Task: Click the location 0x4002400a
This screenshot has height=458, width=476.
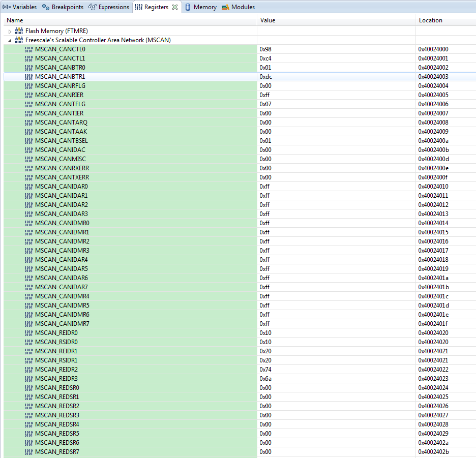Action: click(433, 141)
